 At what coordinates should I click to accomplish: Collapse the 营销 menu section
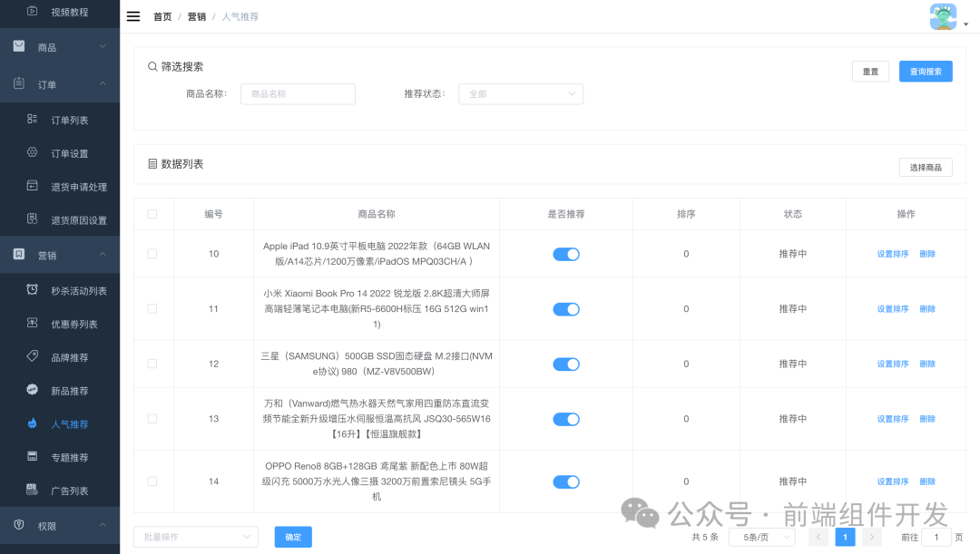(x=55, y=255)
